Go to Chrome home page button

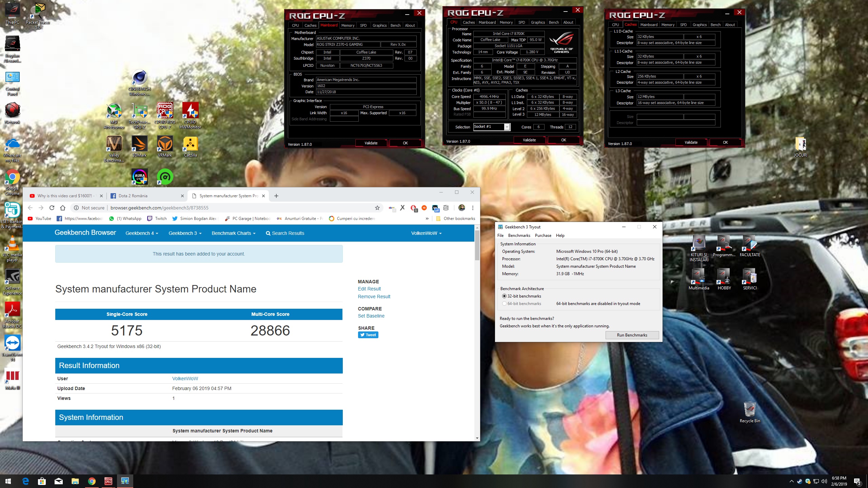tap(63, 208)
